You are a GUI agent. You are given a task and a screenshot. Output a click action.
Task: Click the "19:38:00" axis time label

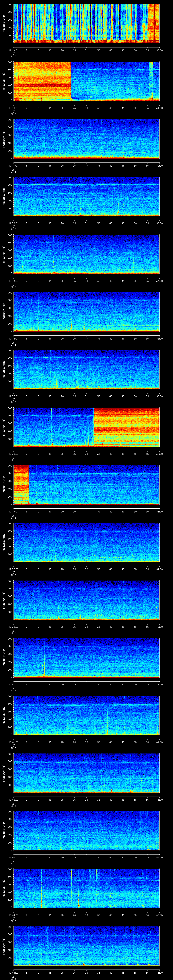13,569
